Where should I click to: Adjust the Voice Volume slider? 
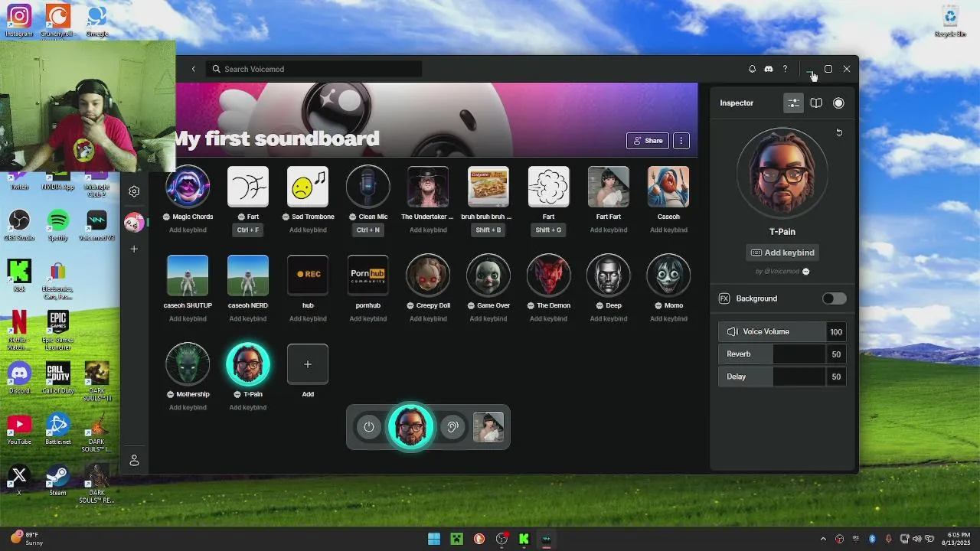point(782,331)
